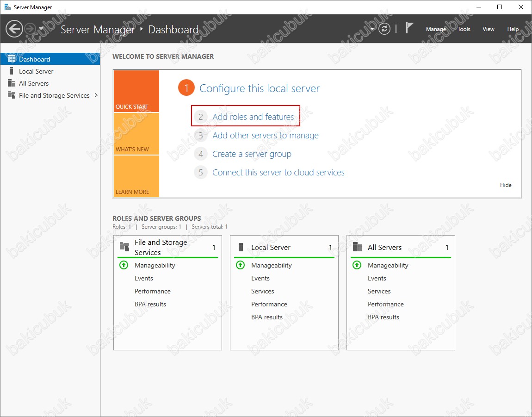Click the Forward navigation arrow button
The width and height of the screenshot is (532, 417).
tap(30, 29)
